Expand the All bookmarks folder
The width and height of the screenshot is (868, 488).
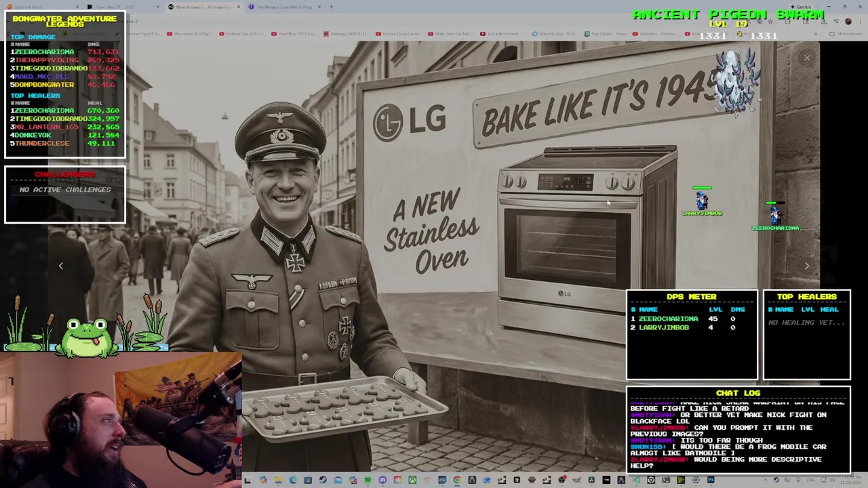(846, 33)
